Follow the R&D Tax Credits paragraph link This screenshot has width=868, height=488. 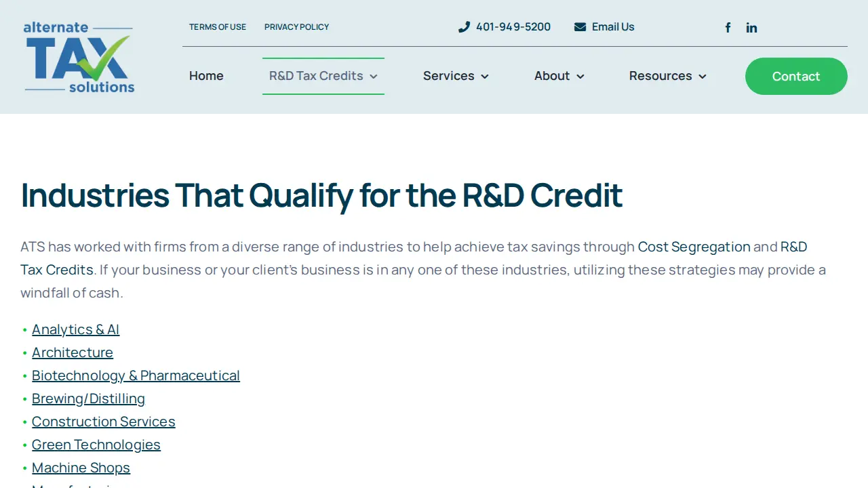pyautogui.click(x=57, y=270)
